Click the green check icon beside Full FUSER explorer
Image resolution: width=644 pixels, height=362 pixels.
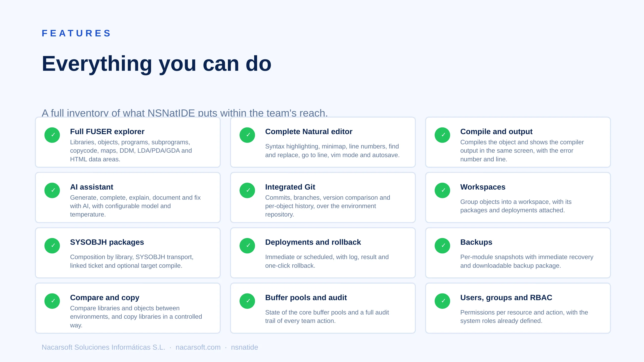[52, 135]
